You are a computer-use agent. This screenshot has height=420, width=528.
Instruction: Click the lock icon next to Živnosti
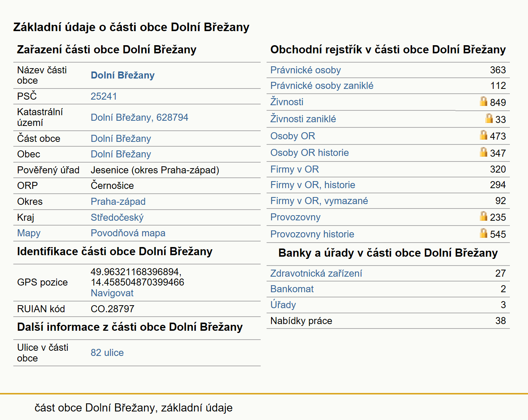pos(483,101)
